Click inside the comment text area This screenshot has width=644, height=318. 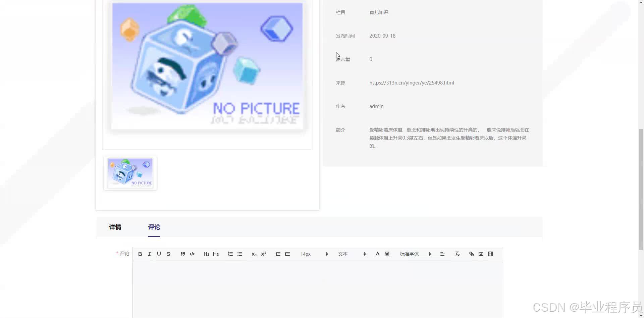tap(318, 289)
